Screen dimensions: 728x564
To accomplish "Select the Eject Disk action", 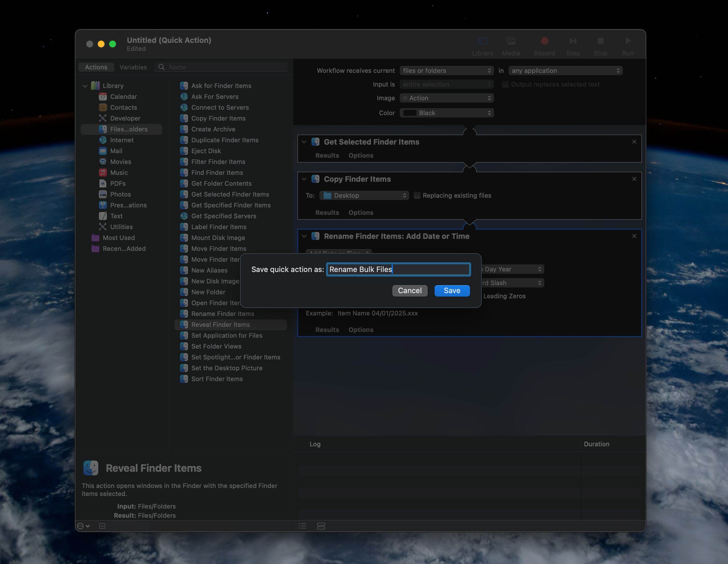I will tap(206, 151).
